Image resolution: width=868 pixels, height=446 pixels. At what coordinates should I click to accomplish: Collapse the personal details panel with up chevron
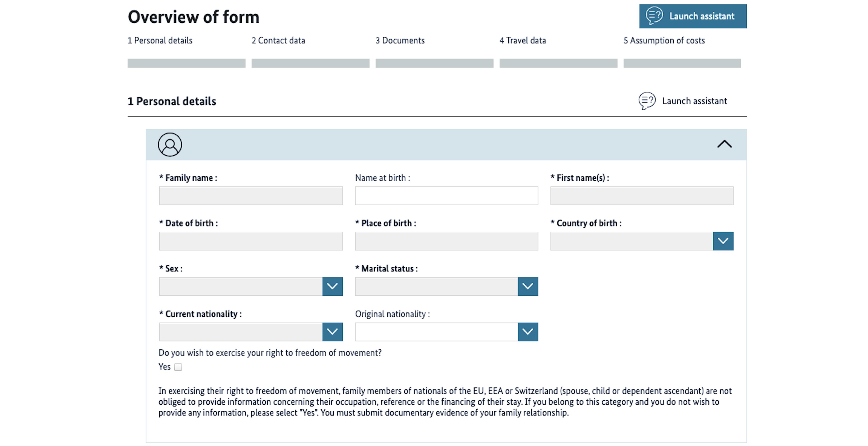724,144
